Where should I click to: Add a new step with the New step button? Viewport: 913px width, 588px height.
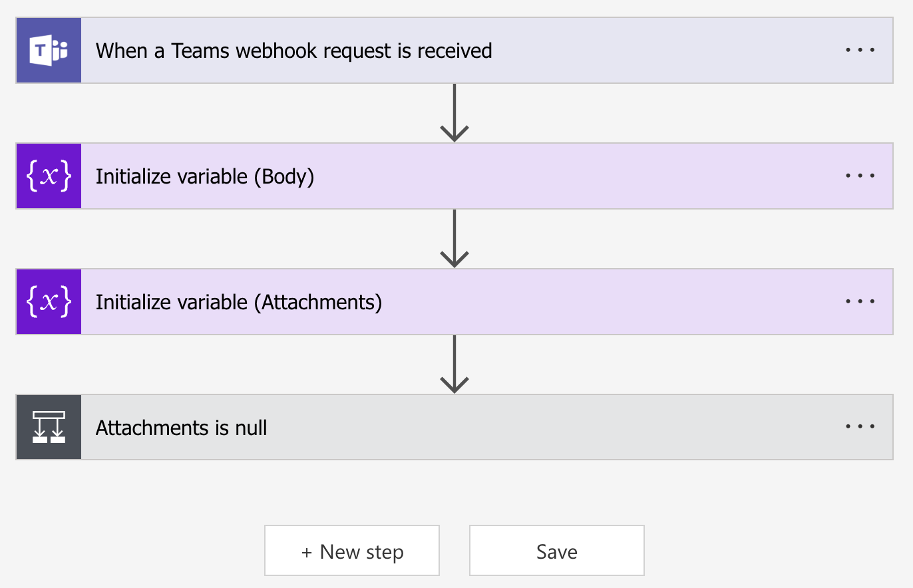[352, 551]
